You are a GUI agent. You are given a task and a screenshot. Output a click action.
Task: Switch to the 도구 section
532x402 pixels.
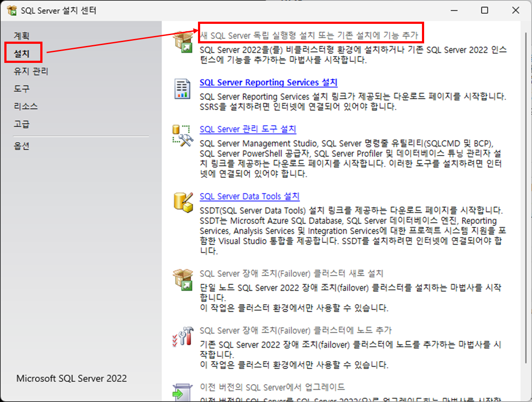pos(22,89)
